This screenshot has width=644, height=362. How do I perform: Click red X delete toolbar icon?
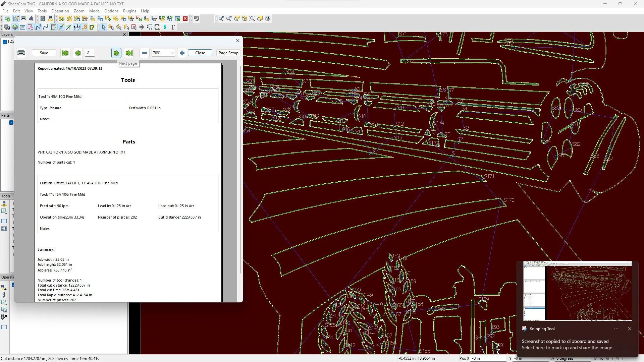[x=185, y=19]
